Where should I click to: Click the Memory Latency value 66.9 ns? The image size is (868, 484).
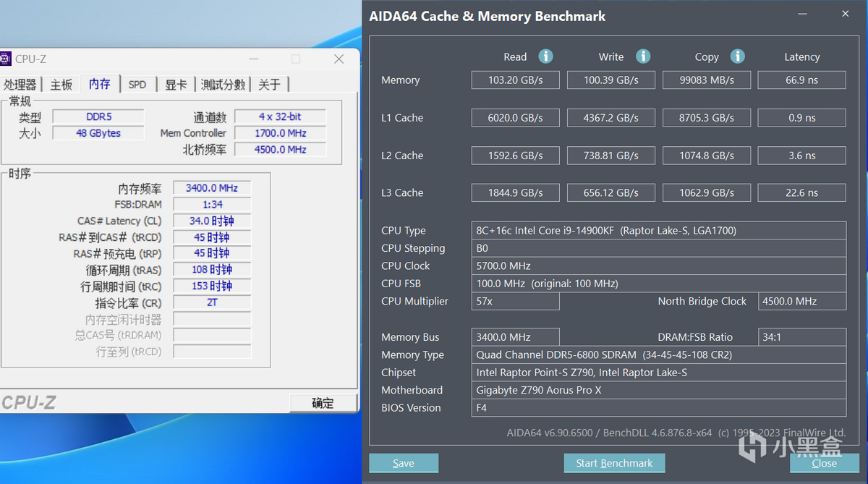[x=801, y=80]
